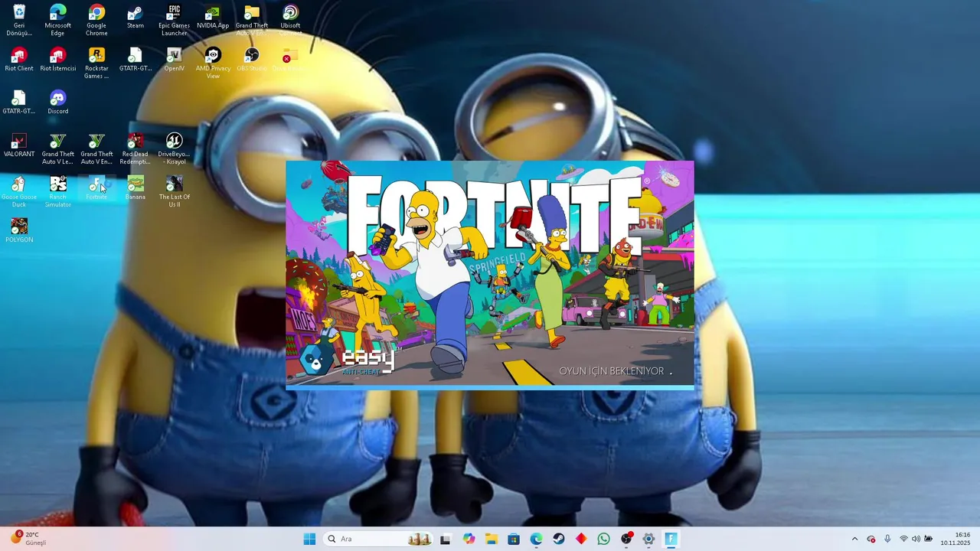Select the Fortnite desktop shortcut
Screen dimensions: 980x551
[x=96, y=188]
